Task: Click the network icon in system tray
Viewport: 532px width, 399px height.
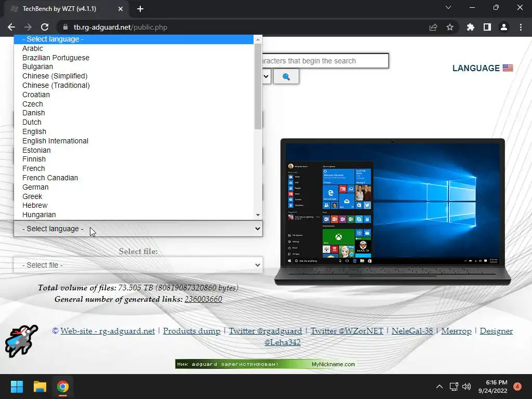Action: click(454, 387)
